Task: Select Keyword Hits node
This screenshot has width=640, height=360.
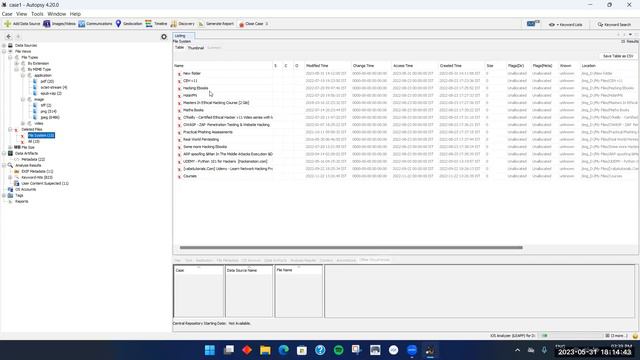Action: click(37, 178)
